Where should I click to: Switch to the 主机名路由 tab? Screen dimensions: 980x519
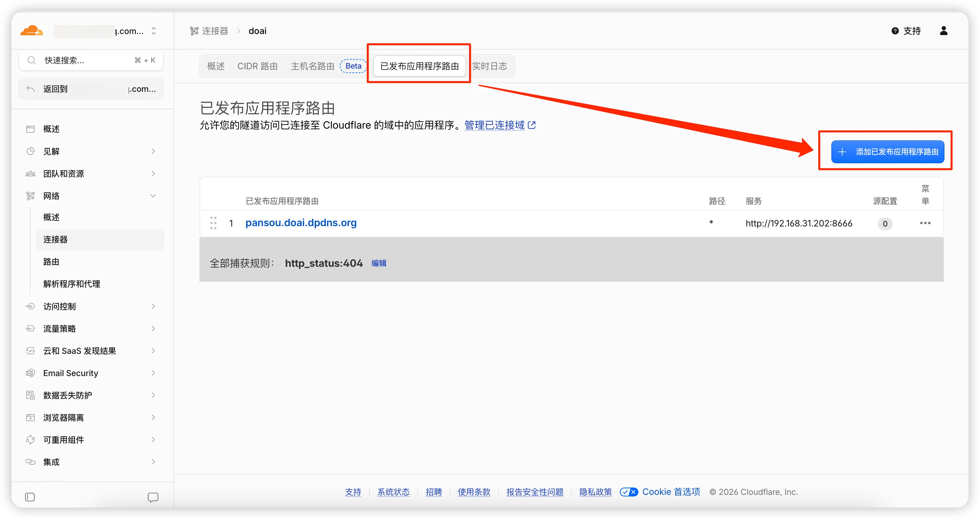coord(312,66)
